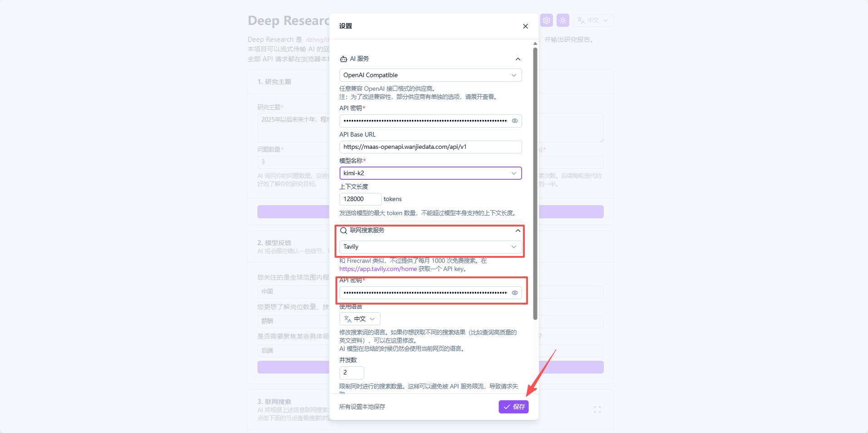Click the robot icon beside AI 服务
Image resolution: width=868 pixels, height=433 pixels.
[344, 59]
